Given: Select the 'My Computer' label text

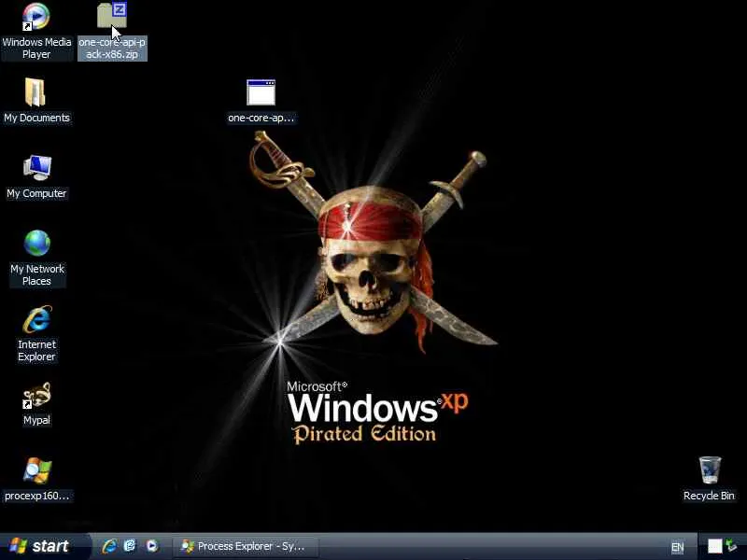Looking at the screenshot, I should tap(36, 193).
